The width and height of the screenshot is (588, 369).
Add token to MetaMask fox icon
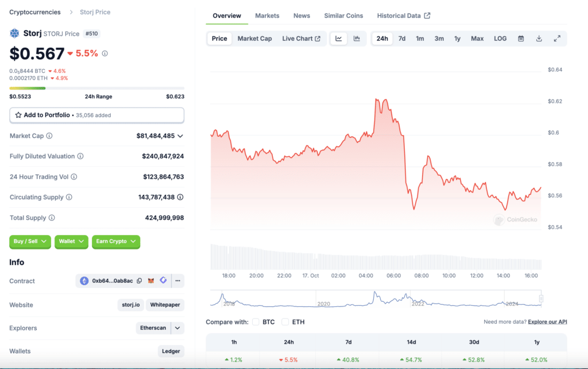point(151,281)
